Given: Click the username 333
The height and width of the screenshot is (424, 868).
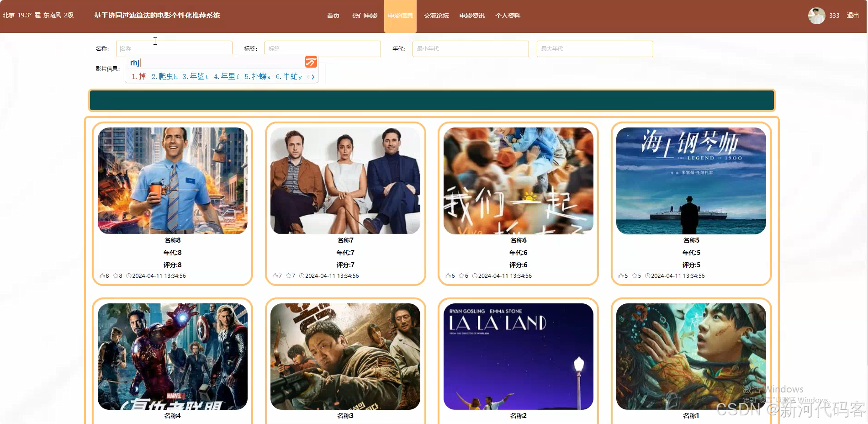Looking at the screenshot, I should [834, 16].
